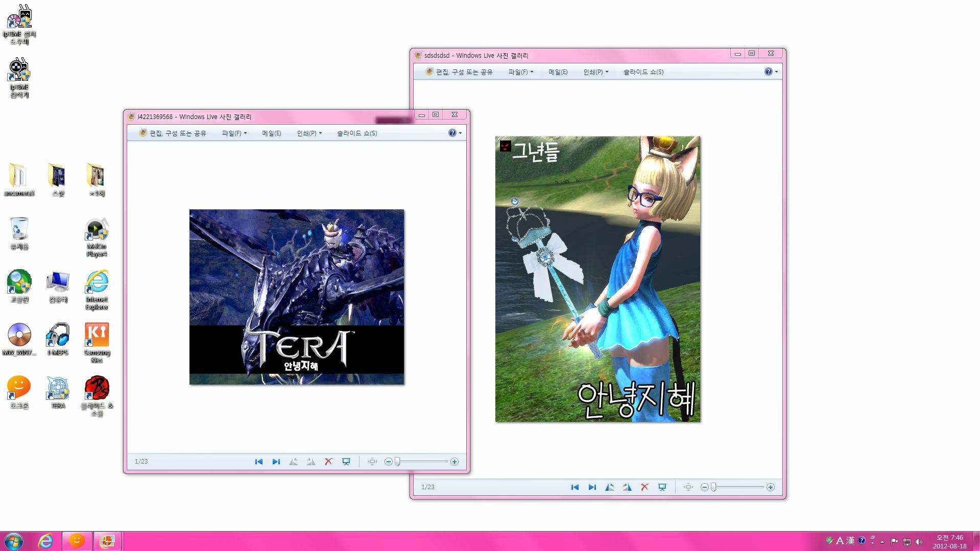Open Internet Explorer from the taskbar

46,541
